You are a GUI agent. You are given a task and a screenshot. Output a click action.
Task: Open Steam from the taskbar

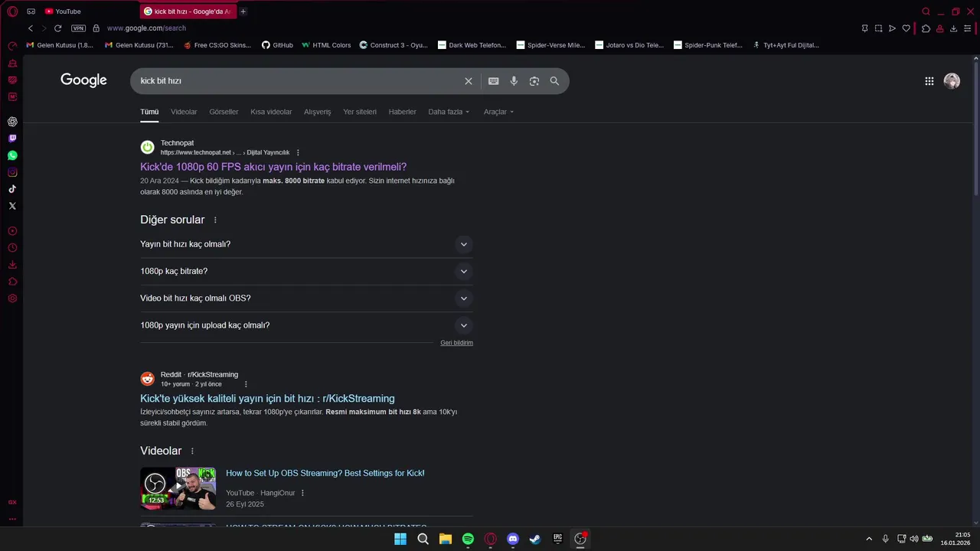coord(535,539)
